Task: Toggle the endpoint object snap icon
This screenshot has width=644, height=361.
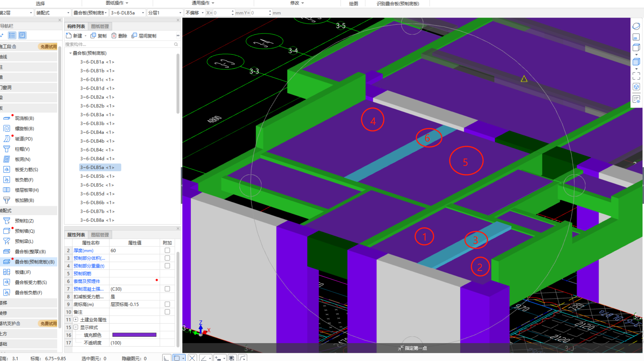Action: pos(177,358)
